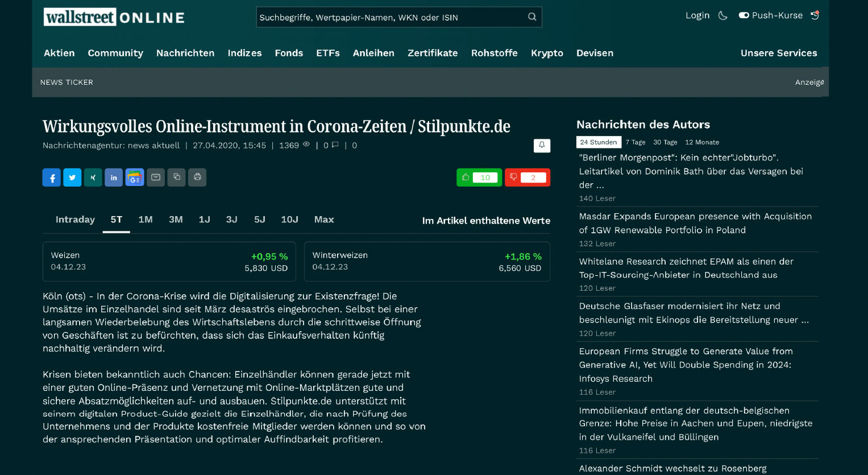Open the user alerts icon at top right
This screenshot has width=868, height=475.
[x=815, y=15]
